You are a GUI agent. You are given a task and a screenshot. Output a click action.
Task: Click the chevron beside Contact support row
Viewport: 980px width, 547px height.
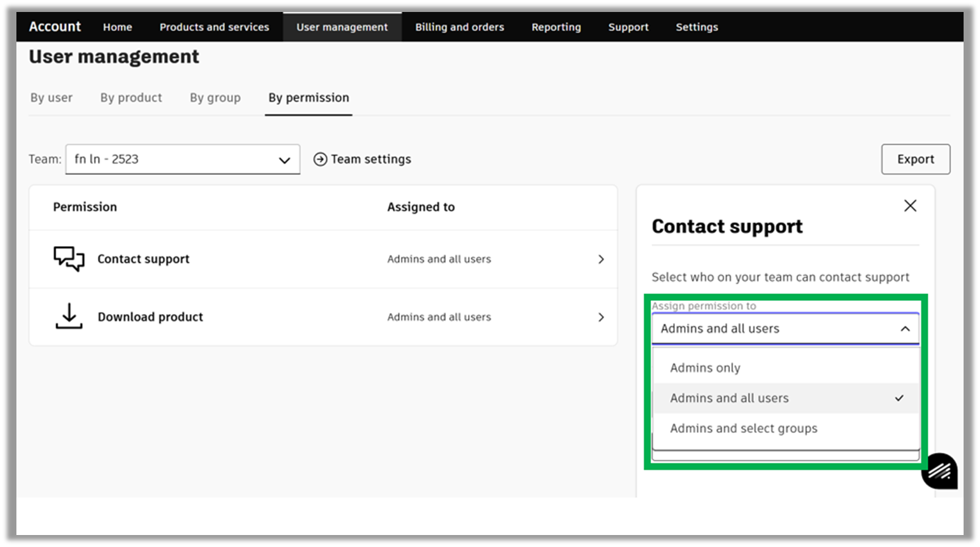[x=601, y=259]
